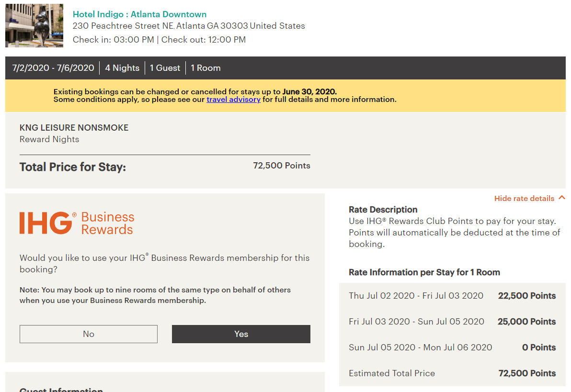Collapse rate details with Hide rate details

pos(524,198)
